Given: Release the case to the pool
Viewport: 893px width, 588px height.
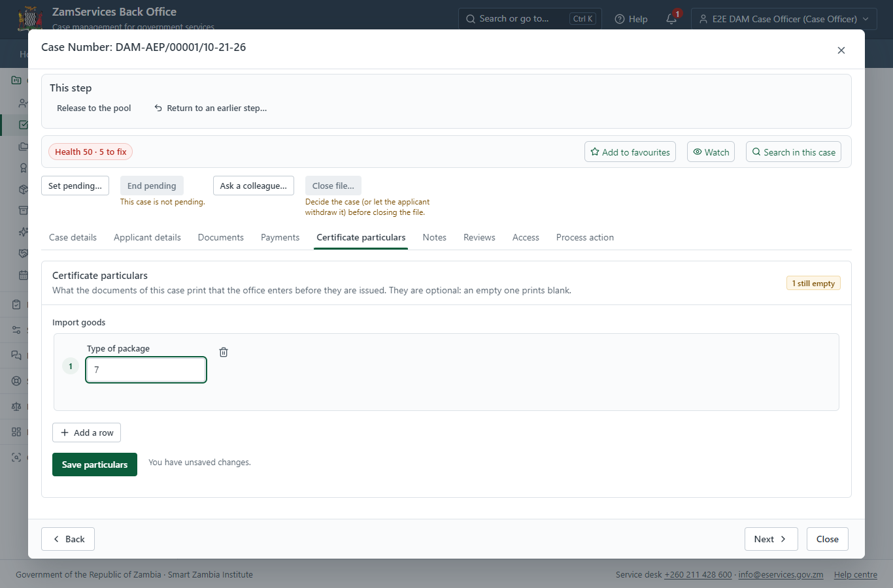Looking at the screenshot, I should click(94, 108).
